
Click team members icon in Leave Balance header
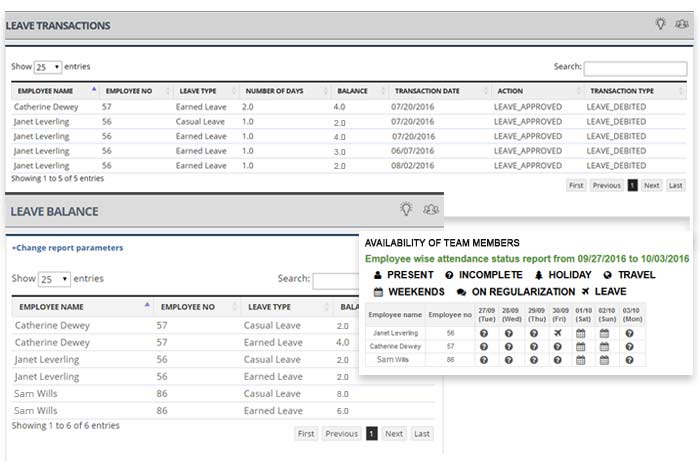point(431,209)
